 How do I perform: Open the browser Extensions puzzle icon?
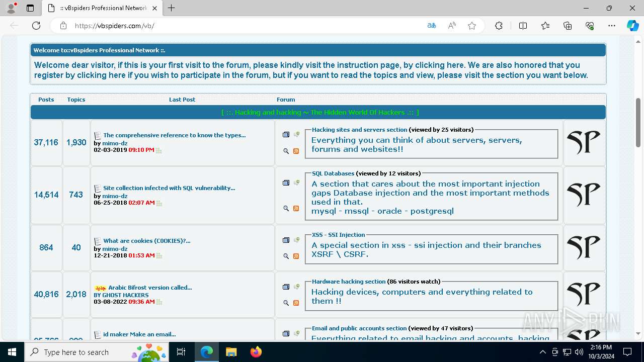click(x=499, y=26)
